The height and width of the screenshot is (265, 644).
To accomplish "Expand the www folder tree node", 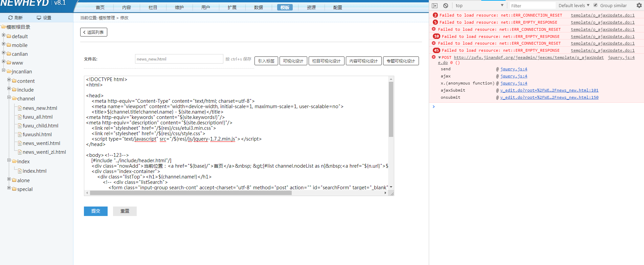I will 4,62.
